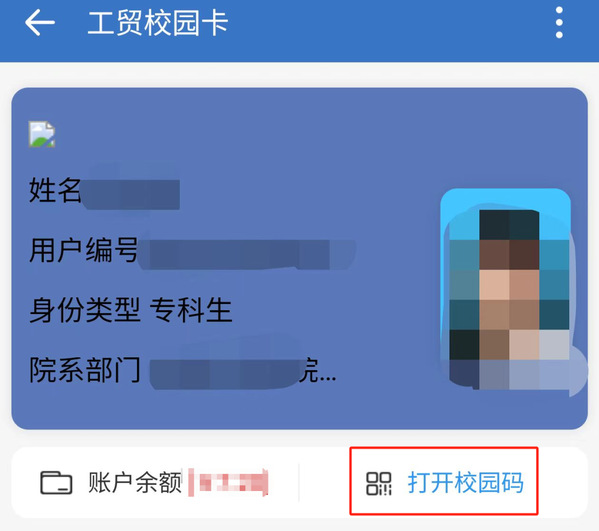This screenshot has height=531, width=599.
Task: Tap the 专科生 identity value
Action: pyautogui.click(x=191, y=310)
